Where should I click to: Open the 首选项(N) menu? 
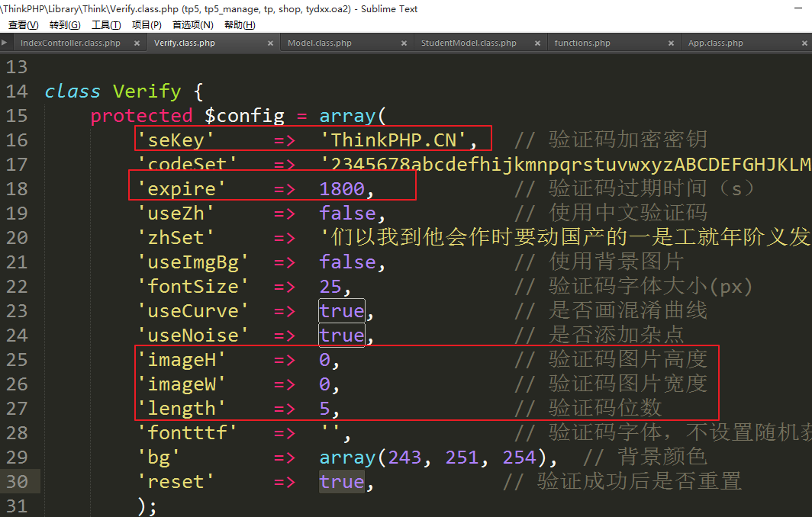pos(192,25)
